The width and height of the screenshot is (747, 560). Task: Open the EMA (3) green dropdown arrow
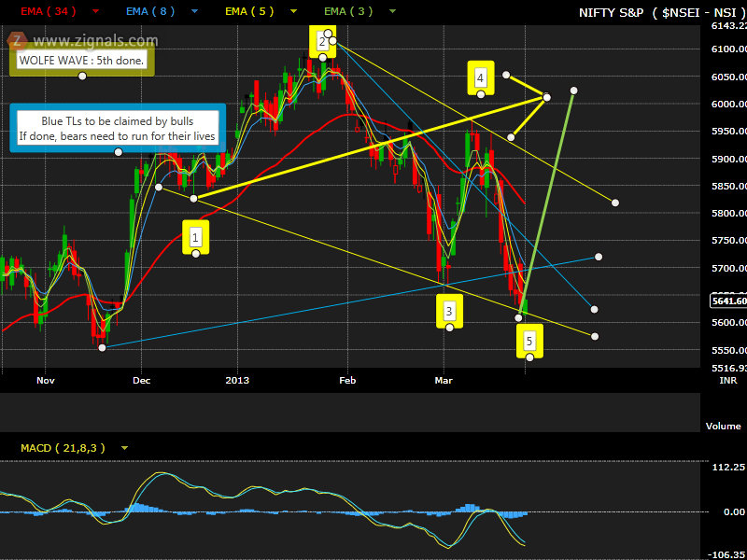[392, 11]
